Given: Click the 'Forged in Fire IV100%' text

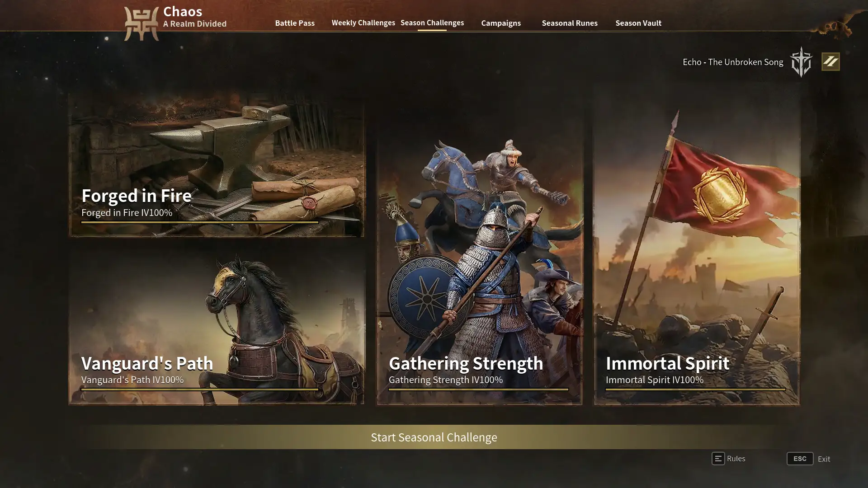Looking at the screenshot, I should pyautogui.click(x=127, y=212).
